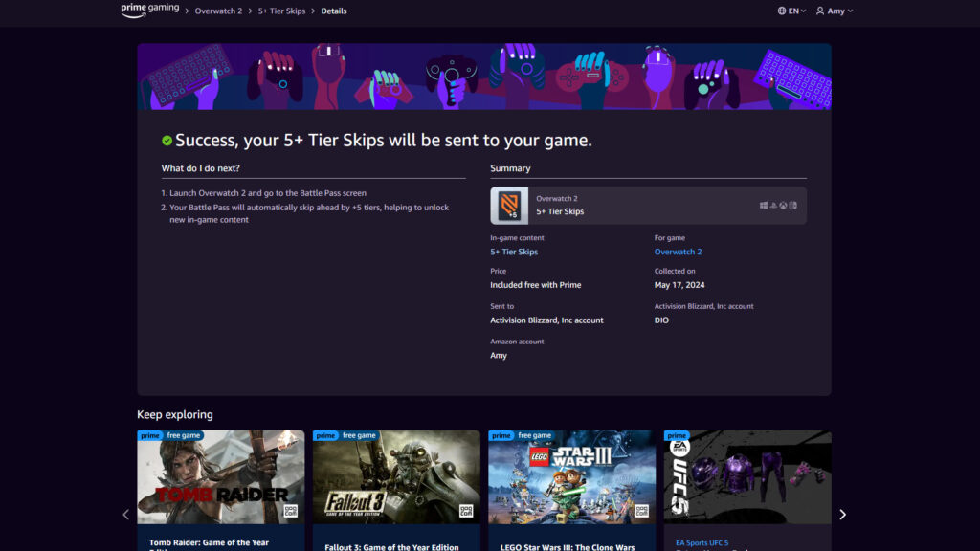This screenshot has width=980, height=551.
Task: Open the Tomb Raider game thumbnail
Action: [220, 476]
